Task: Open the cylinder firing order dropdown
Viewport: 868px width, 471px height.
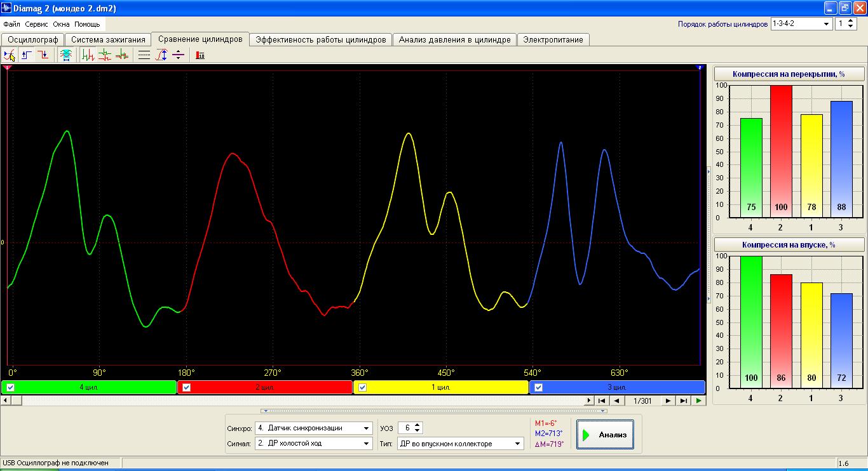Action: click(827, 23)
